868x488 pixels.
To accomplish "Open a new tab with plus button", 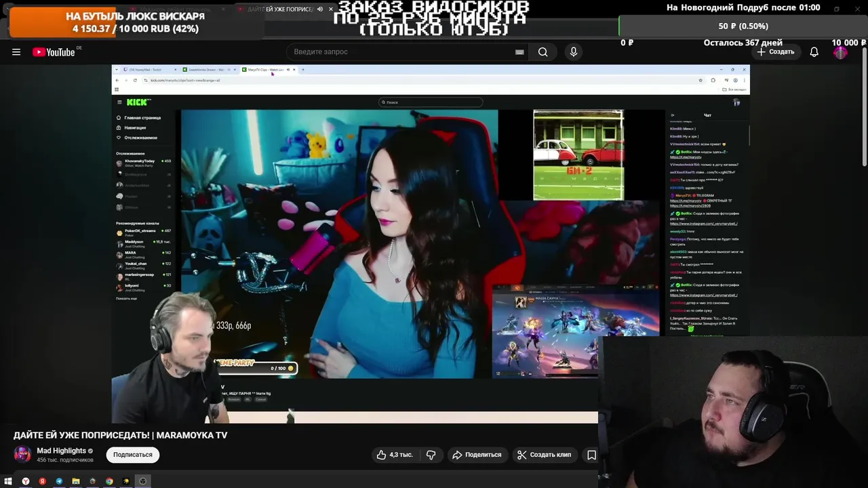I will point(302,69).
